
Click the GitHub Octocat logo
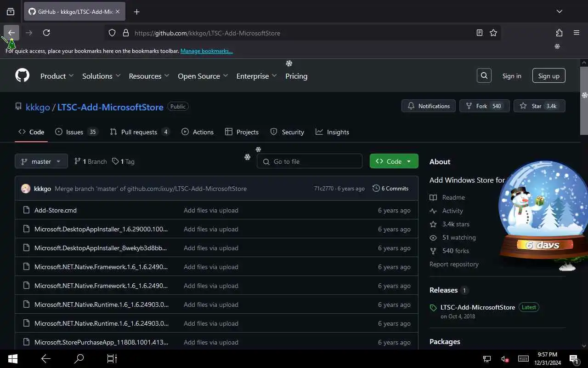pos(22,75)
